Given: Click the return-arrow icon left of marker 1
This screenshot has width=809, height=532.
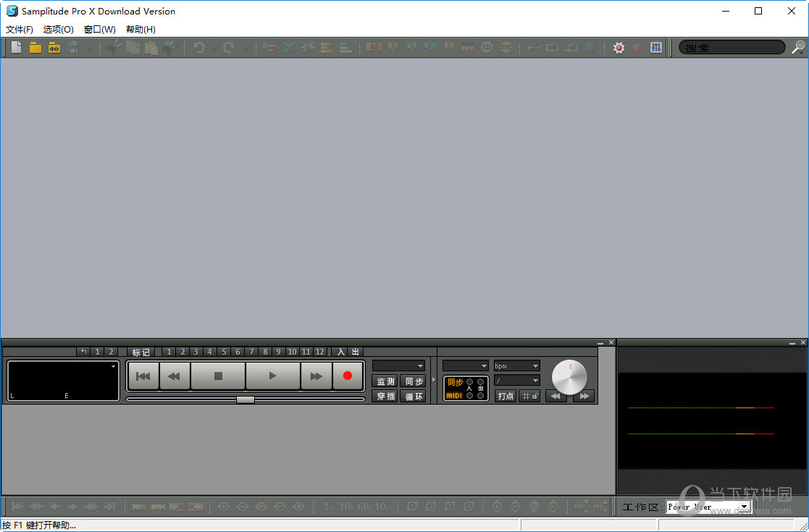Looking at the screenshot, I should tap(83, 352).
